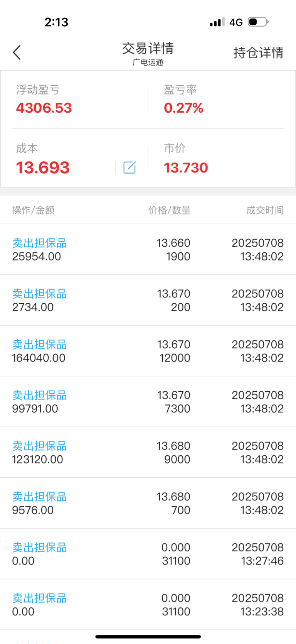
Task: Open the 99791.00 卖出担保品 record
Action: click(x=148, y=402)
